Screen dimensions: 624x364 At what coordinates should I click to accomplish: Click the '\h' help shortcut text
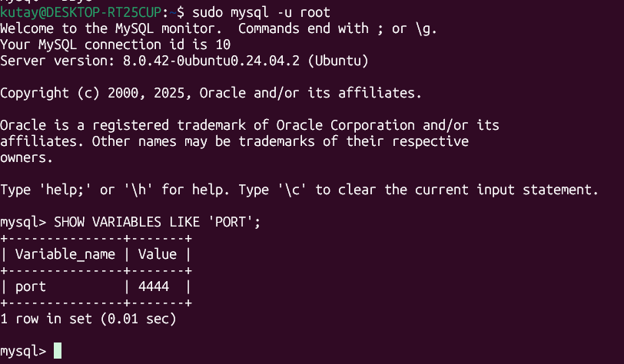(x=138, y=190)
